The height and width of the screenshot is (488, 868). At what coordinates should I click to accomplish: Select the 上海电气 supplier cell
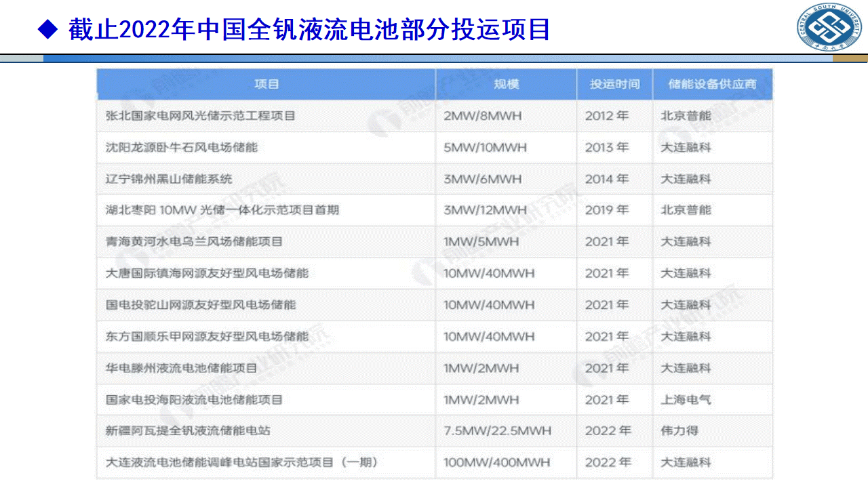(685, 400)
